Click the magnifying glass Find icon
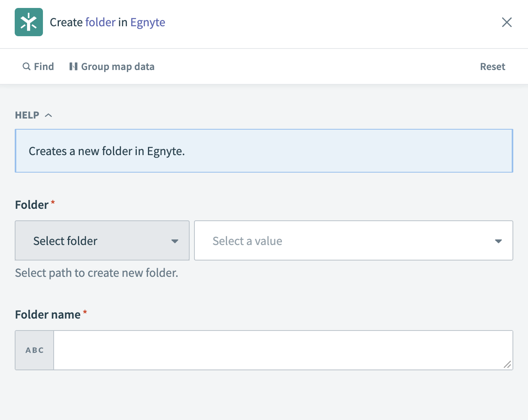 tap(26, 66)
